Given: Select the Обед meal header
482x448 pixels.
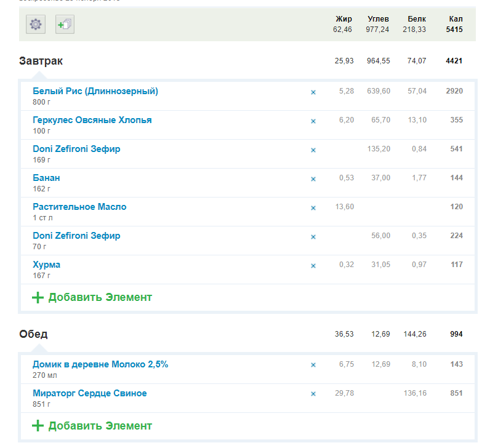Looking at the screenshot, I should click(33, 334).
